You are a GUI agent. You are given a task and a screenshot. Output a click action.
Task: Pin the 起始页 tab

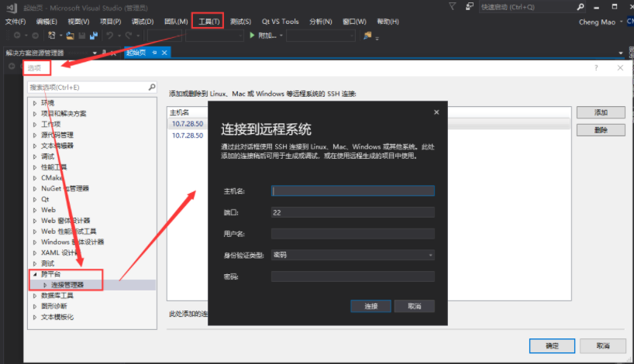[x=154, y=53]
